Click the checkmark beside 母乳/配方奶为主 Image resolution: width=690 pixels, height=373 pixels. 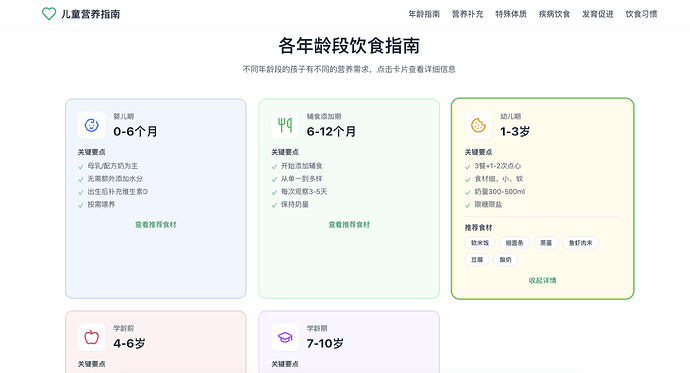click(x=81, y=167)
